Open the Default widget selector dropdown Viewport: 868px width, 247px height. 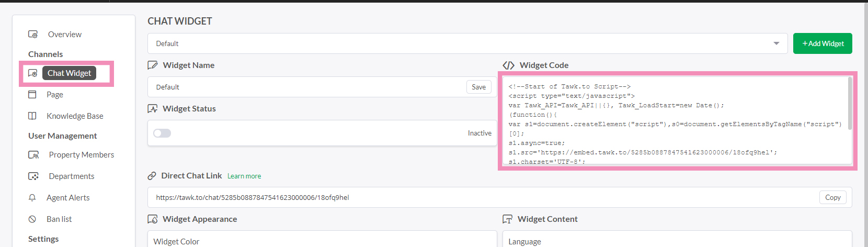[467, 43]
